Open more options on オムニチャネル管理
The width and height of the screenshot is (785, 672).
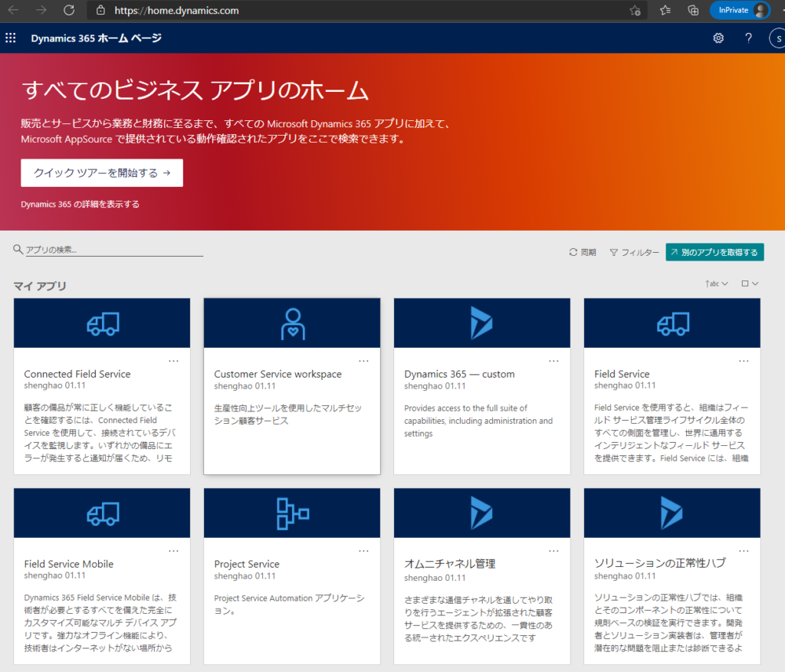tap(553, 551)
